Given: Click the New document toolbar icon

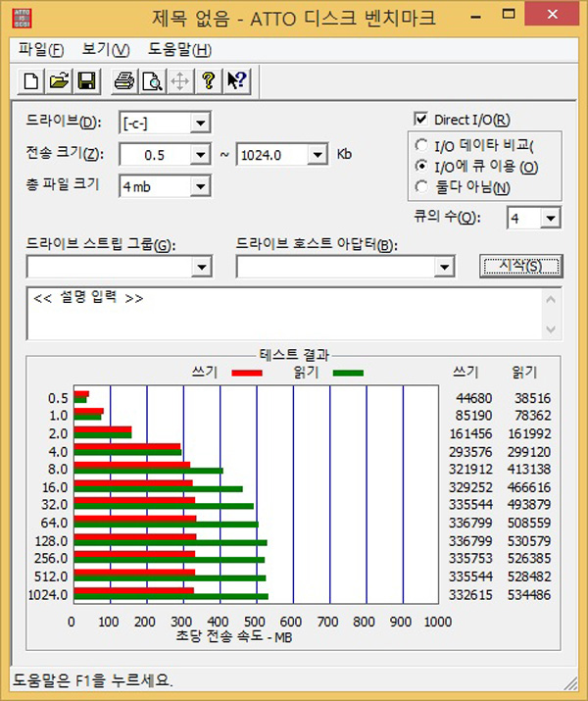Looking at the screenshot, I should pos(31,81).
